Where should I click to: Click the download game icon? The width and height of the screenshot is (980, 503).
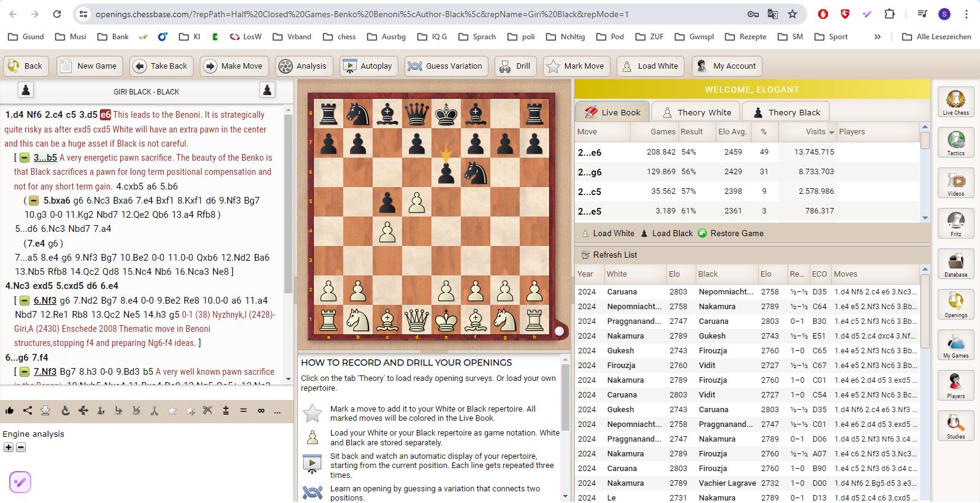click(45, 410)
